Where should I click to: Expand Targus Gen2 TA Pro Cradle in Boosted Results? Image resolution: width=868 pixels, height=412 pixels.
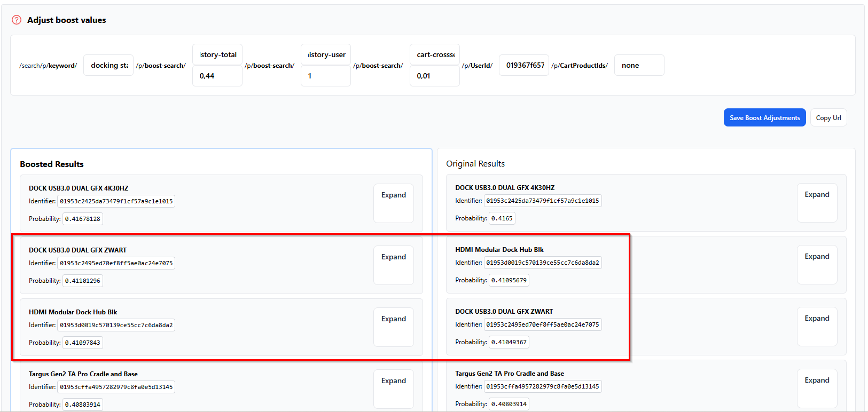[x=394, y=389]
